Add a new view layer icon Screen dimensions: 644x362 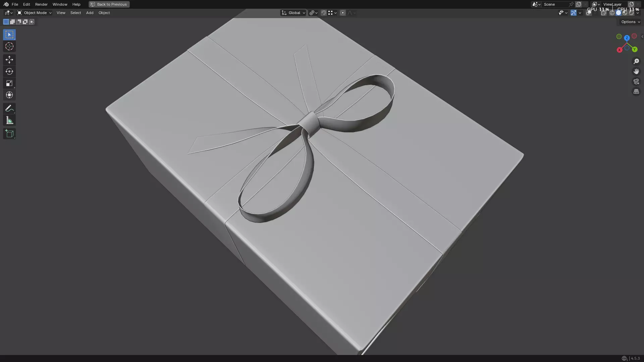tap(631, 4)
